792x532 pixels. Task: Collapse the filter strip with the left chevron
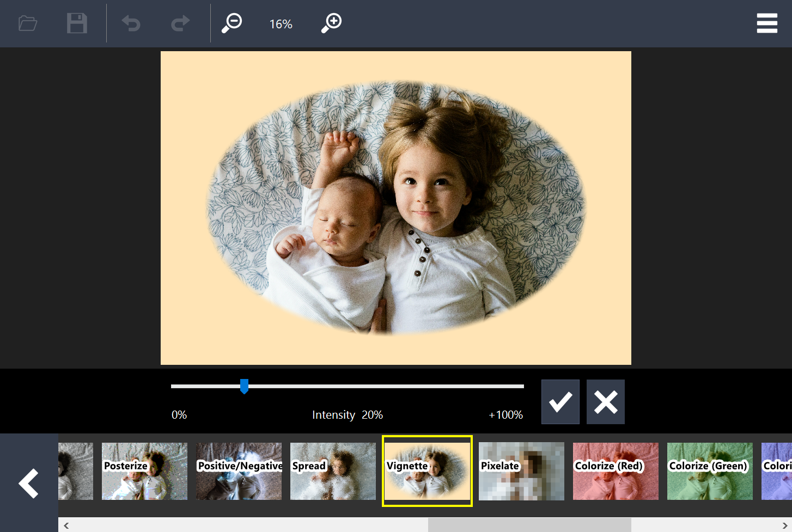pyautogui.click(x=28, y=483)
